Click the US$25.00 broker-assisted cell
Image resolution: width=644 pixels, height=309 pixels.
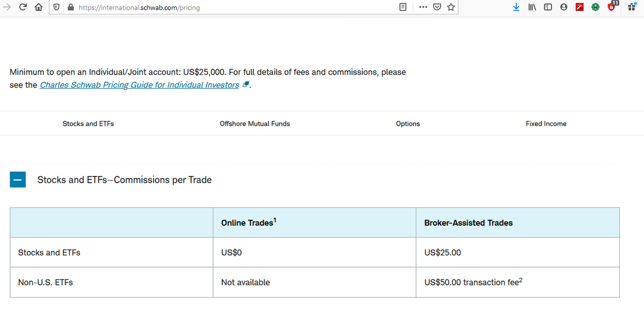tap(517, 253)
